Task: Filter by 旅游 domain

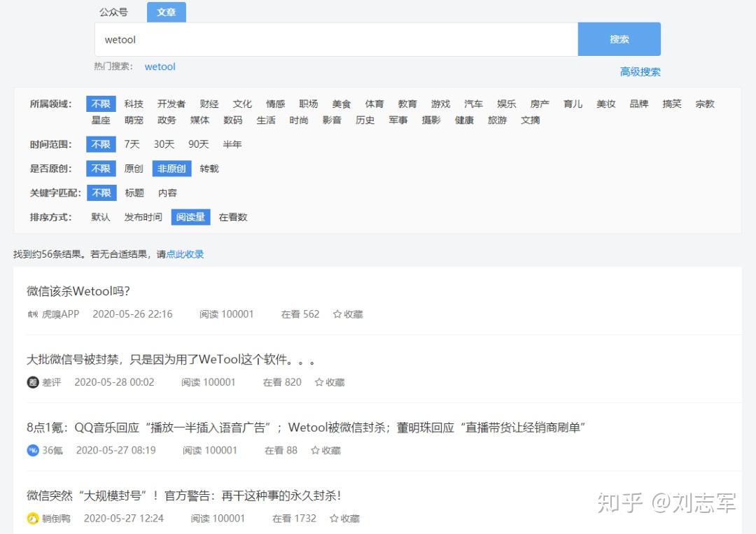Action: 496,120
